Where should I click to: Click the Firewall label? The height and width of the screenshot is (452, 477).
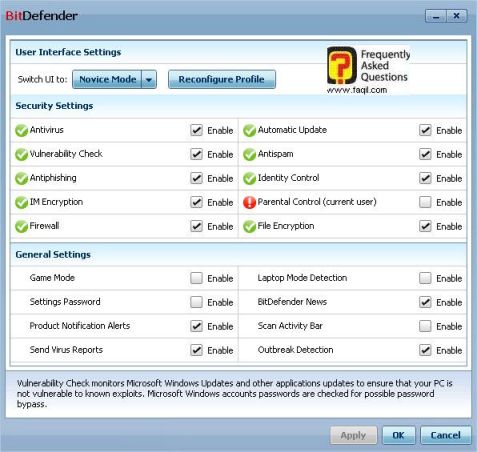[x=44, y=226]
